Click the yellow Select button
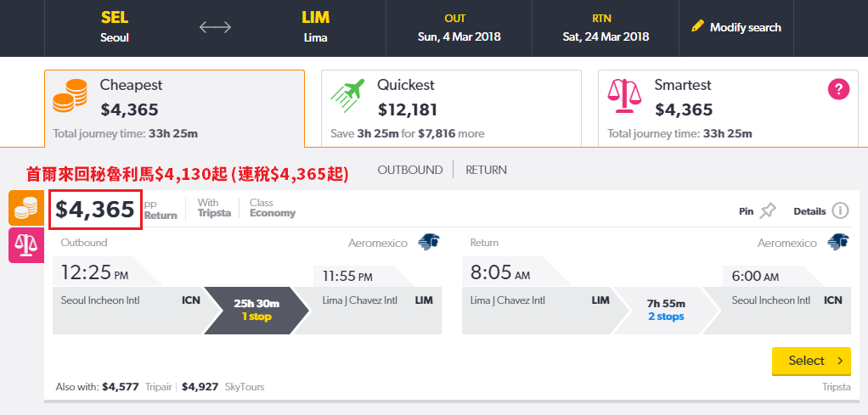 pos(812,361)
